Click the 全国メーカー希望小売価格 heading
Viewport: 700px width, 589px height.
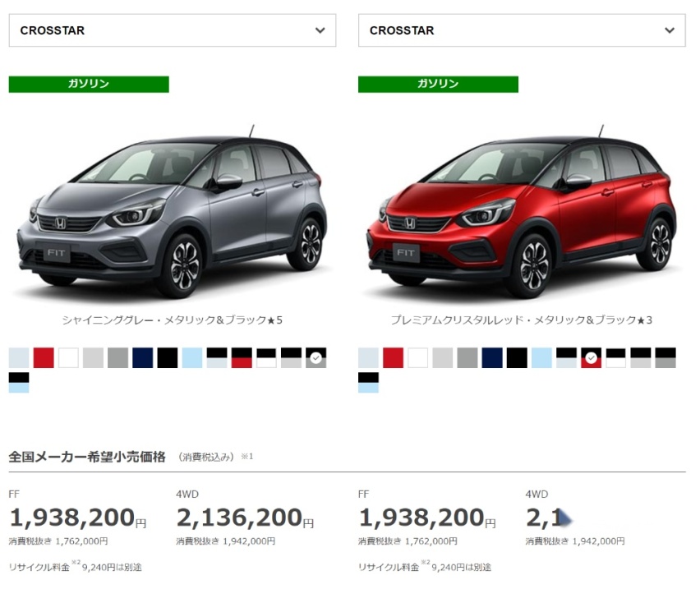click(x=87, y=457)
